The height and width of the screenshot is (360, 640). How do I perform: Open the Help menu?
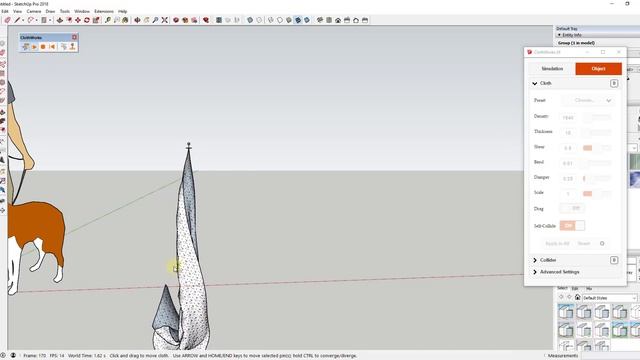(x=122, y=11)
